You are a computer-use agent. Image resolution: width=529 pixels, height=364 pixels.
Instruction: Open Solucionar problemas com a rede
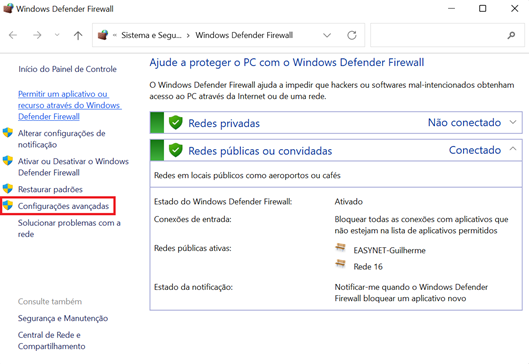69,228
